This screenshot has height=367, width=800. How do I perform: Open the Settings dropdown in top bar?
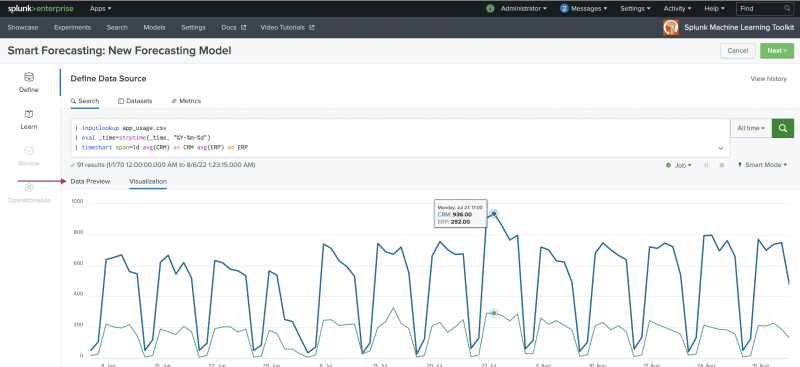(x=635, y=9)
